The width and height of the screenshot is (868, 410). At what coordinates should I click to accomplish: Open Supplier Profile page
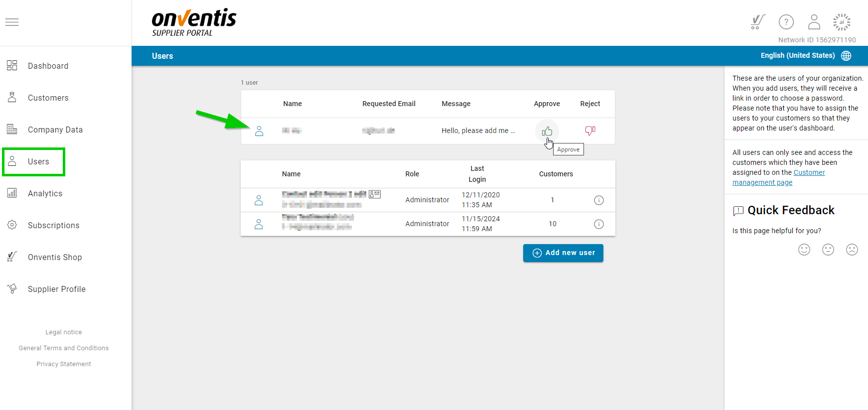tap(56, 289)
